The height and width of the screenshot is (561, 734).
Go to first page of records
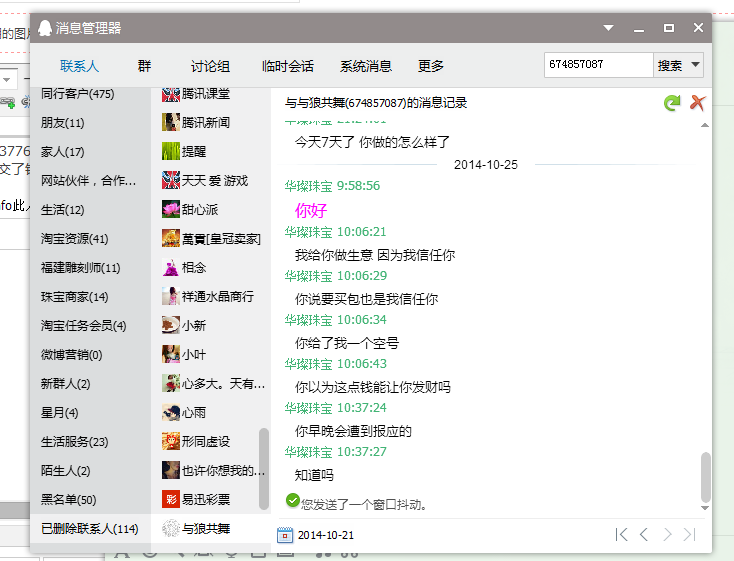tap(621, 534)
